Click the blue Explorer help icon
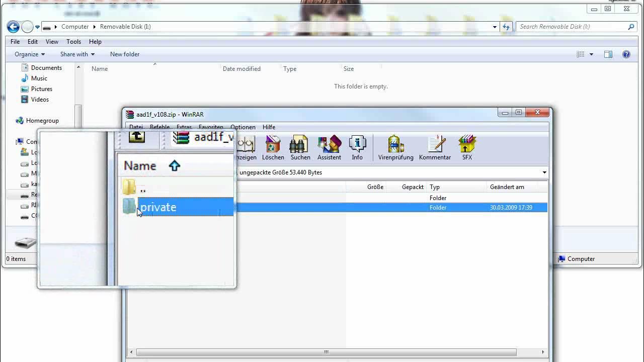 pos(626,54)
